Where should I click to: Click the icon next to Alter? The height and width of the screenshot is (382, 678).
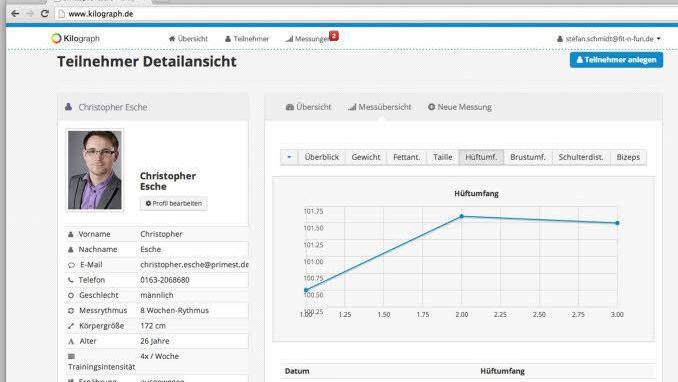(x=71, y=341)
